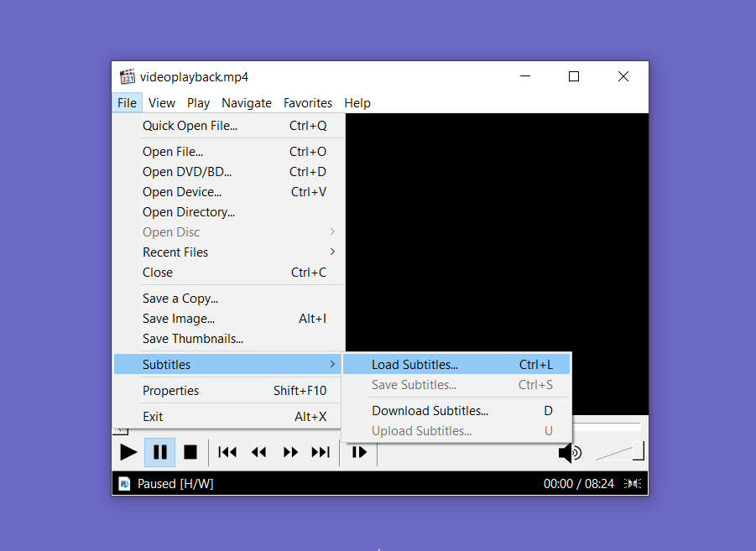
Task: Choose Open Directory...
Action: (228, 212)
